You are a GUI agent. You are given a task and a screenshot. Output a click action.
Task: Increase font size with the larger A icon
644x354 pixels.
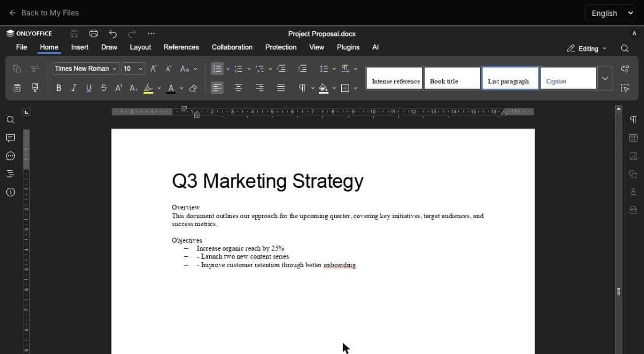point(153,69)
